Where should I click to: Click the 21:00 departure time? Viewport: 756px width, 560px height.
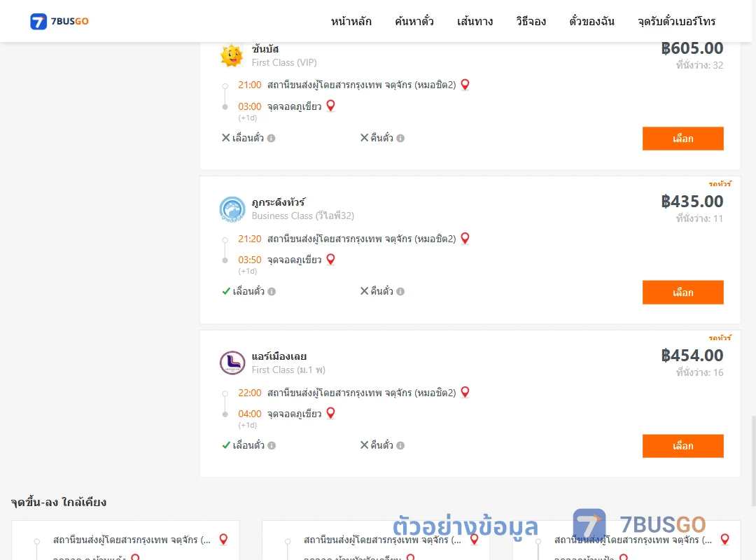(x=249, y=85)
